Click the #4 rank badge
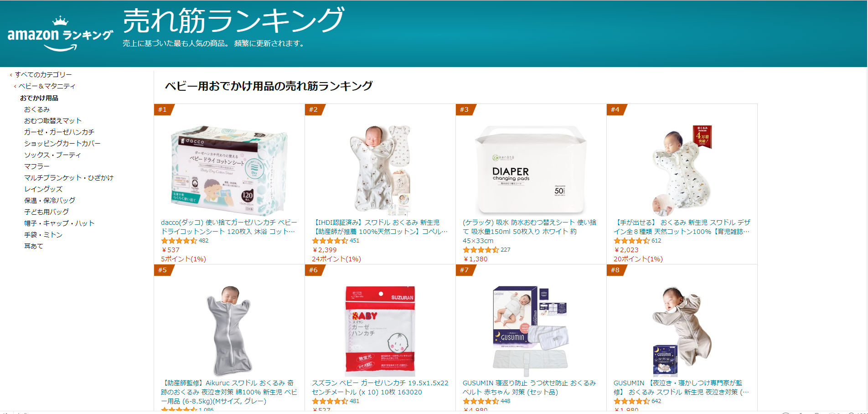The image size is (868, 414). (x=616, y=109)
